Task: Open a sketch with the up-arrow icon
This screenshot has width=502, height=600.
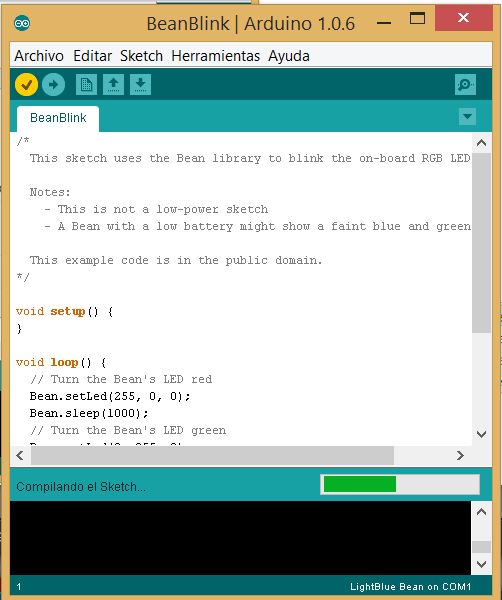Action: tap(113, 84)
